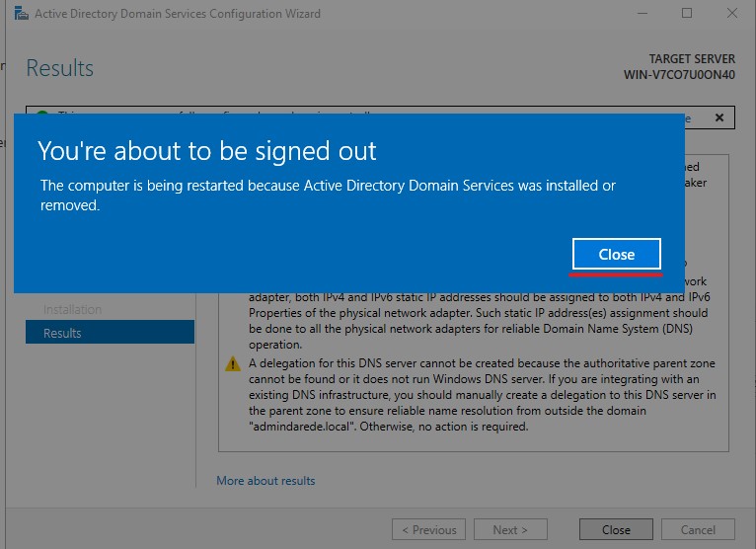Image resolution: width=756 pixels, height=549 pixels.
Task: Click the wizard's bottom Close button
Action: click(616, 529)
